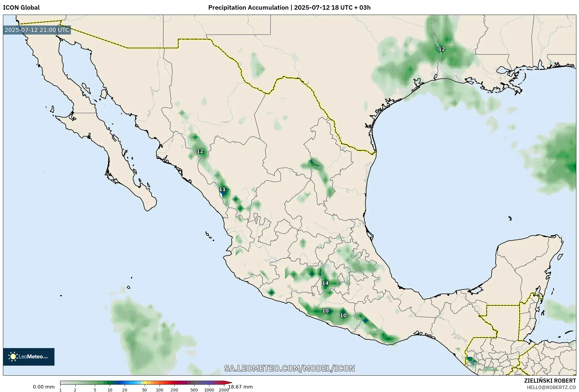This screenshot has width=579, height=392.
Task: Click the '50' tick on the colorbar
Action: [x=144, y=390]
